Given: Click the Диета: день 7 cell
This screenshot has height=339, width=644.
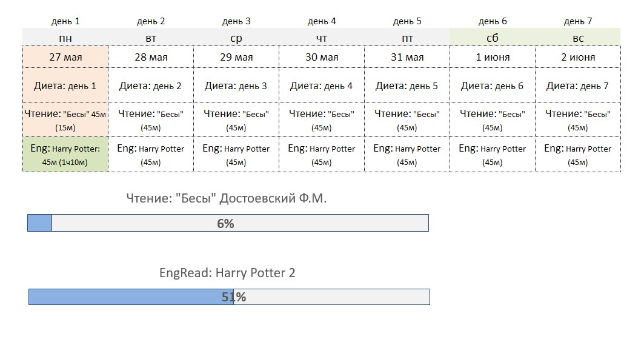Looking at the screenshot, I should [x=578, y=86].
